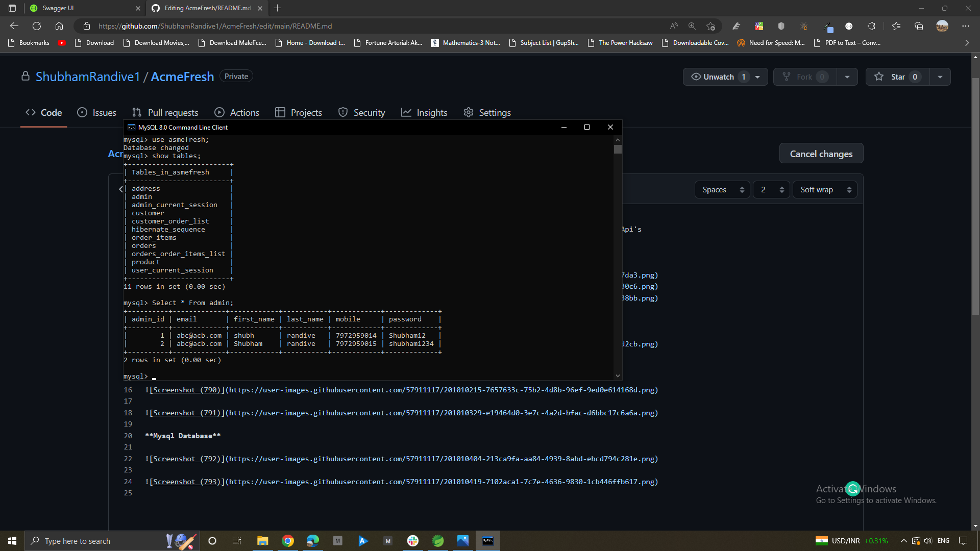Viewport: 980px width, 551px height.
Task: Open the indent size dropdown showing 2
Action: [771, 189]
